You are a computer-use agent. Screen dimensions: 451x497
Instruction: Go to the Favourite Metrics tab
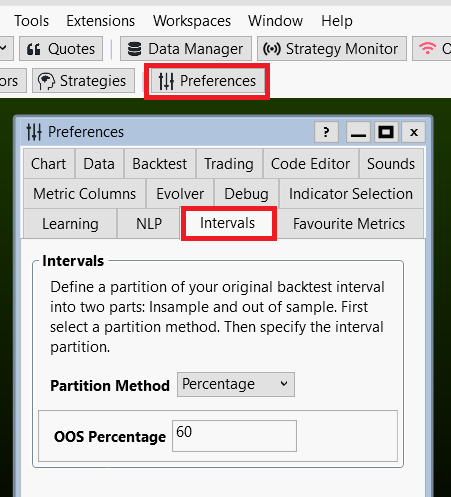(349, 224)
